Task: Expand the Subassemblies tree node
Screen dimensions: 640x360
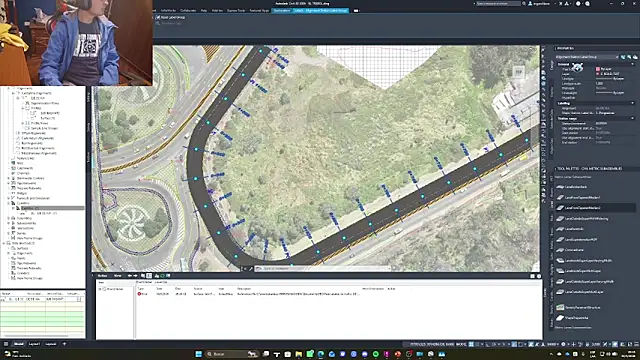Action: (9, 223)
